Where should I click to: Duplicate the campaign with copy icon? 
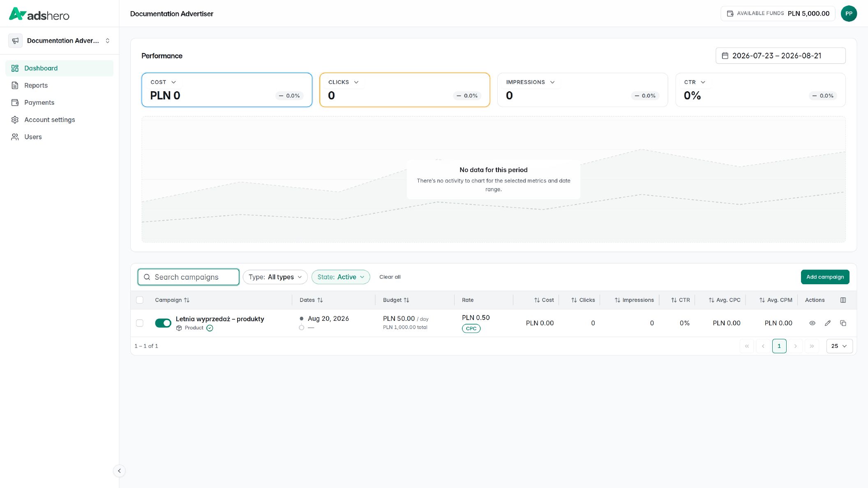tap(843, 323)
